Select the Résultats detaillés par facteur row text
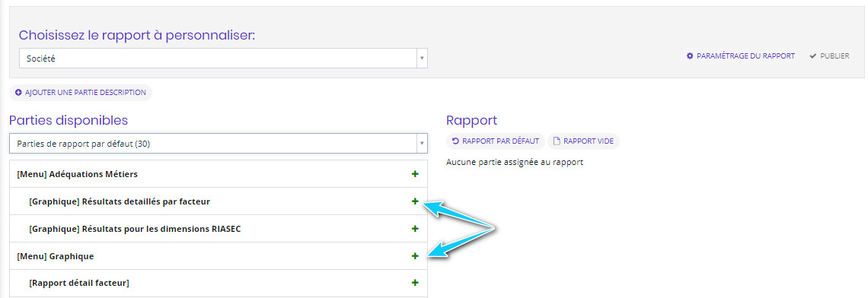This screenshot has height=298, width=868. pyautogui.click(x=120, y=201)
